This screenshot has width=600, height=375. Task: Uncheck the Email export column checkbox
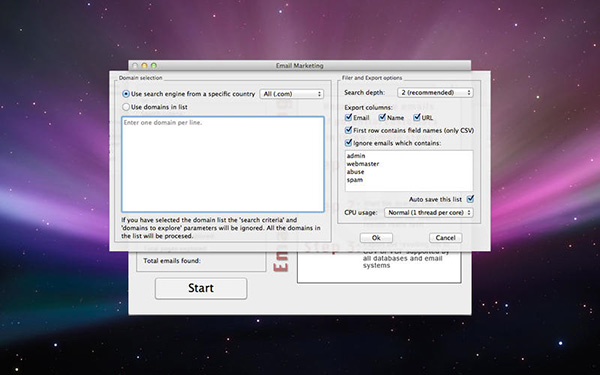pos(348,117)
